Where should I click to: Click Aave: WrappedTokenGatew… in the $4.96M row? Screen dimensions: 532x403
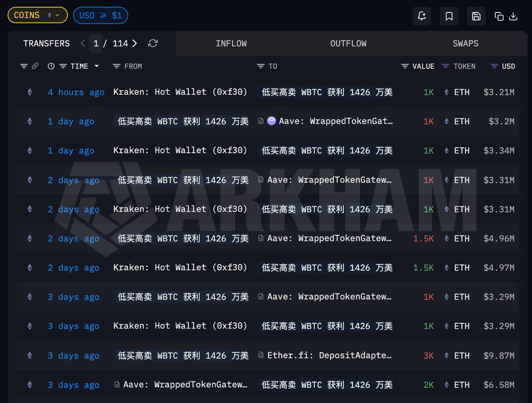point(329,238)
